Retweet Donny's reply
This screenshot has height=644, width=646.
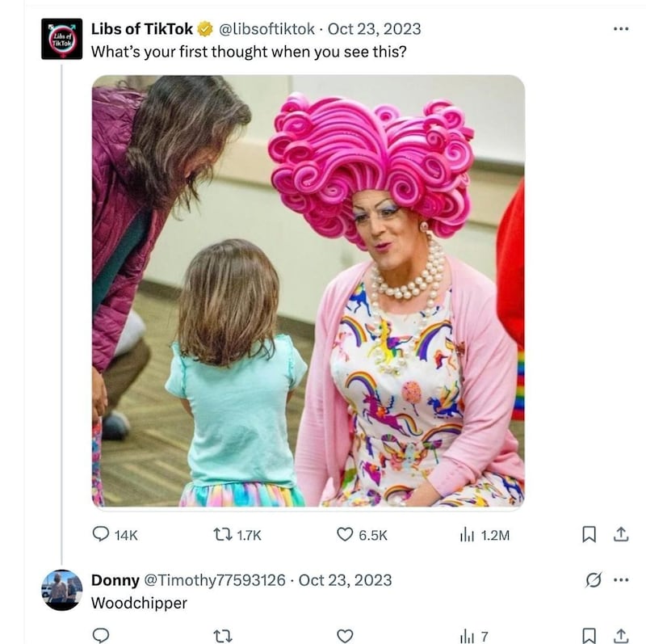click(222, 637)
